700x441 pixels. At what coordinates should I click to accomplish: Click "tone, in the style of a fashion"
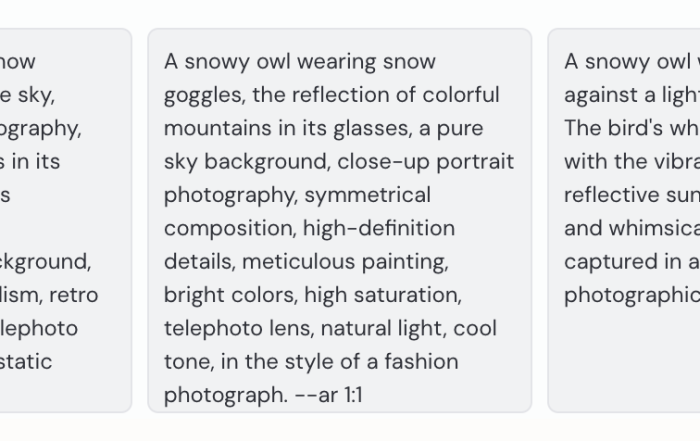point(311,362)
